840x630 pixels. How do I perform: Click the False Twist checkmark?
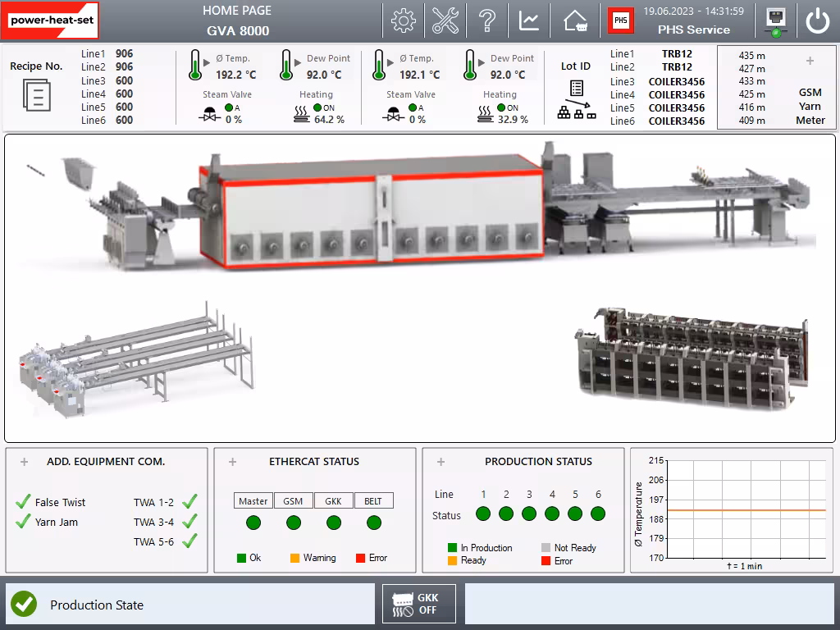23,502
